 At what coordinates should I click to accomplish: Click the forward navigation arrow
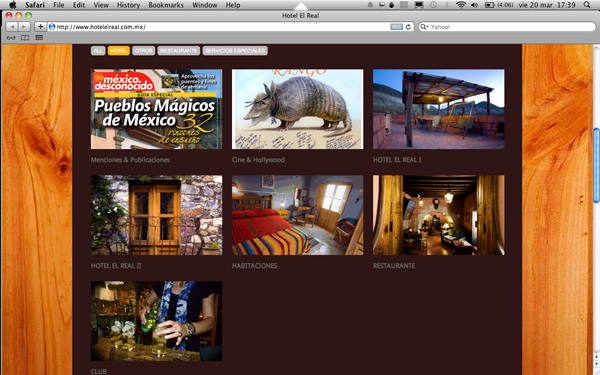(24, 27)
